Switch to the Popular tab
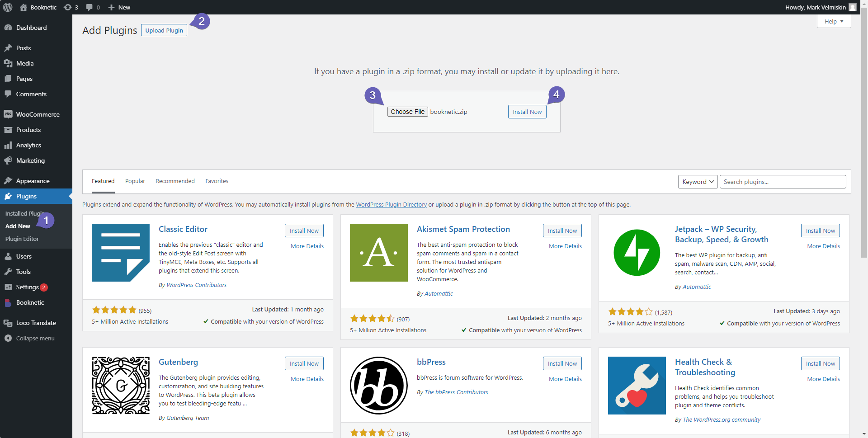868x438 pixels. point(135,181)
